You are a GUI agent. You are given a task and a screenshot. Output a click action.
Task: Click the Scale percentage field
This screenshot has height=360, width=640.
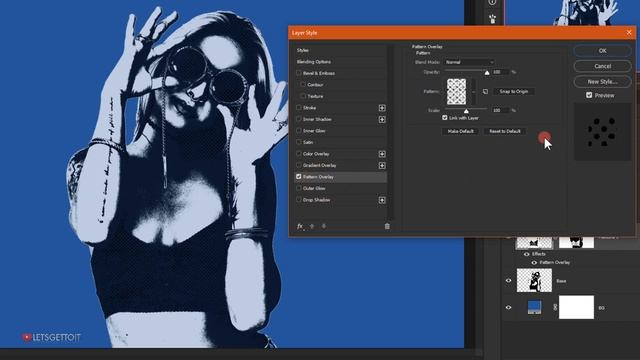500,110
